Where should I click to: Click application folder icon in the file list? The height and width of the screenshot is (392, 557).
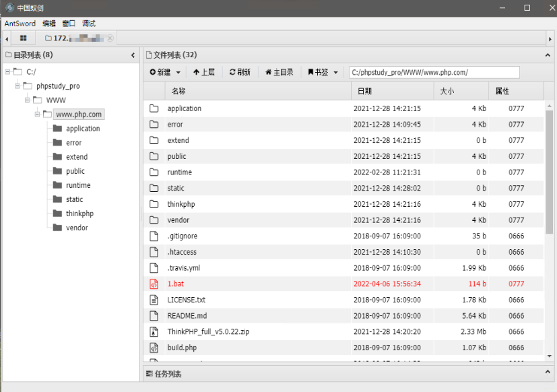point(154,108)
